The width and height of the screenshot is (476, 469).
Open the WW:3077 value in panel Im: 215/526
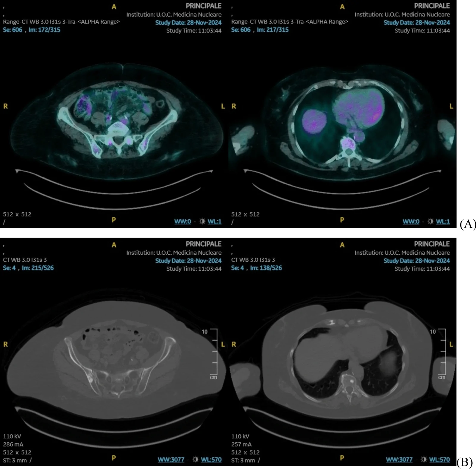171,459
